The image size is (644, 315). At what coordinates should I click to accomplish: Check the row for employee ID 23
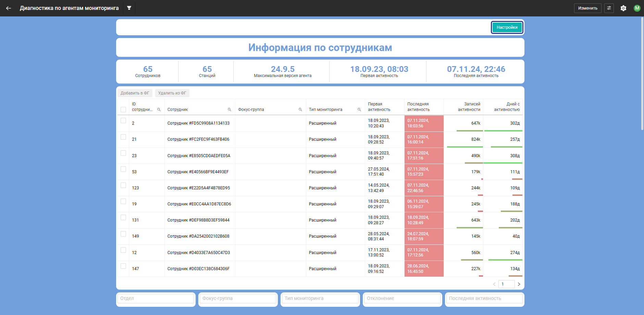click(123, 153)
